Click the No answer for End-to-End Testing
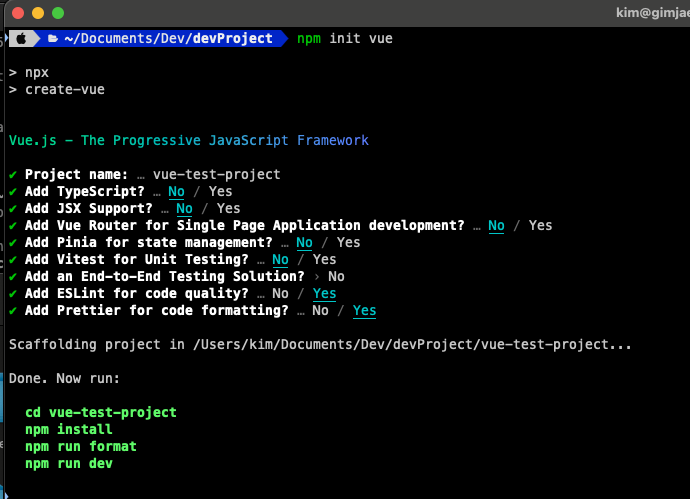690x499 pixels. click(x=336, y=277)
